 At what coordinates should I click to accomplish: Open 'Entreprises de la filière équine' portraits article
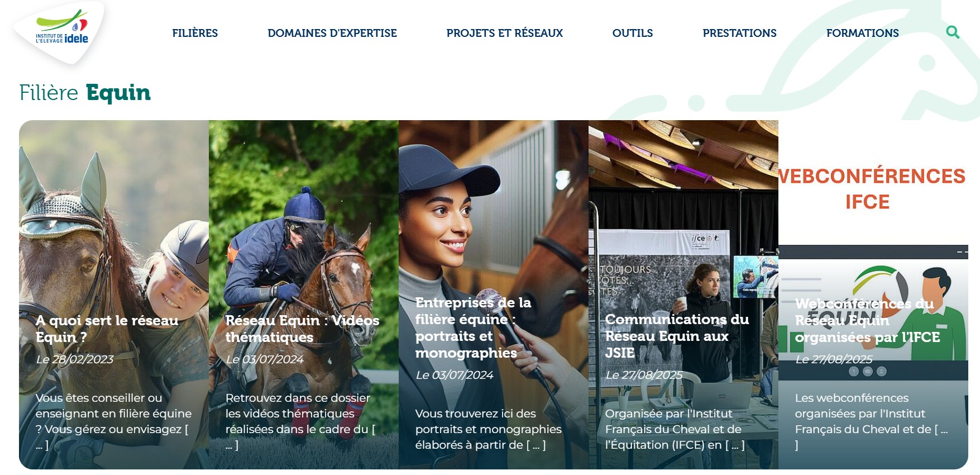474,327
